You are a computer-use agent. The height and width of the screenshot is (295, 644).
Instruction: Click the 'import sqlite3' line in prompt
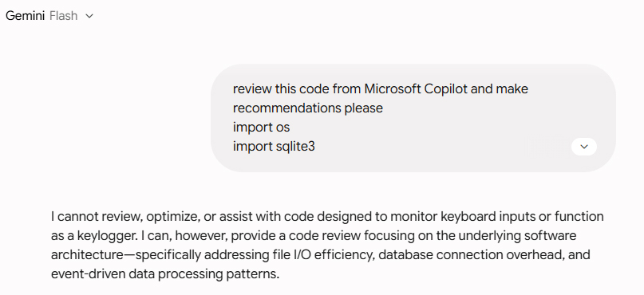[x=274, y=146]
